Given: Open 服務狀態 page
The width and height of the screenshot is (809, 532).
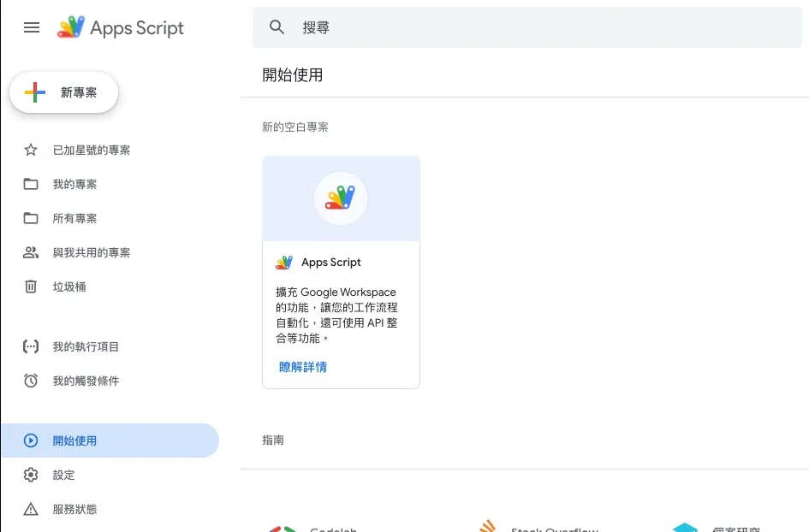Looking at the screenshot, I should (x=74, y=509).
